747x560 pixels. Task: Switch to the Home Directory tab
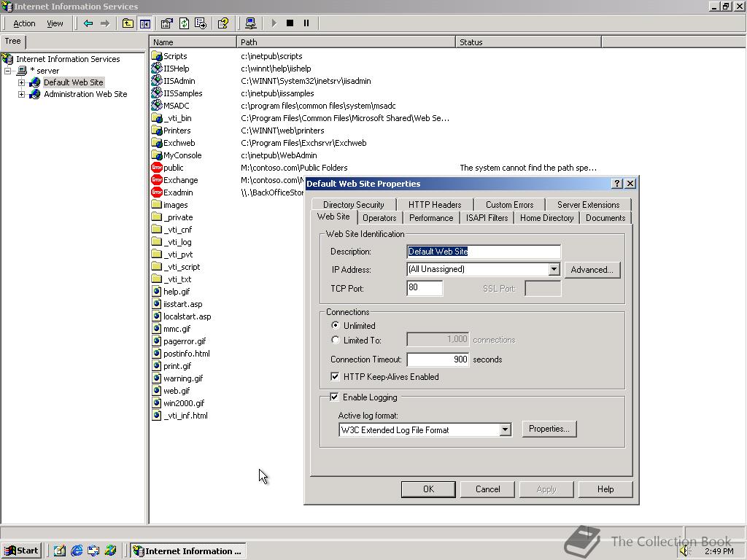click(547, 217)
